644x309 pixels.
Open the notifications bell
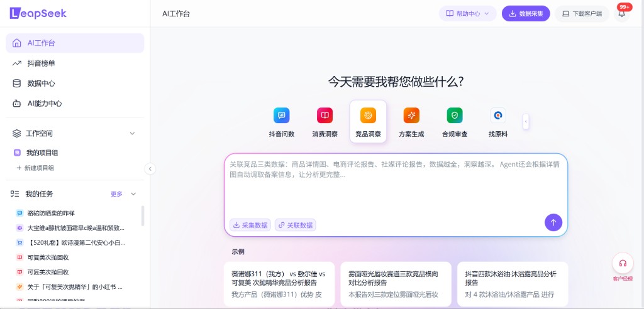(622, 14)
